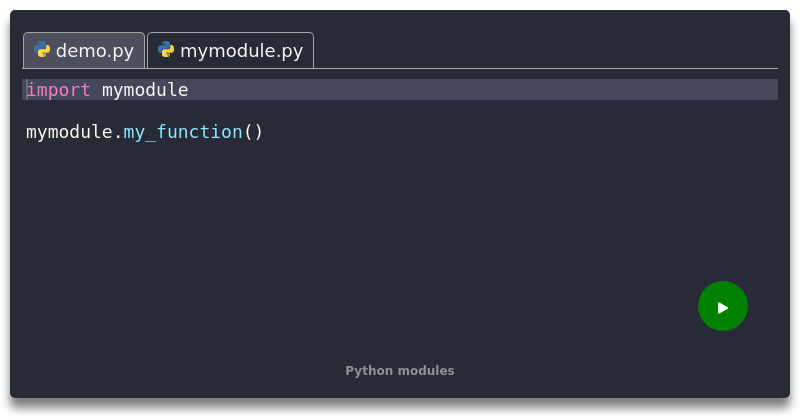Place cursor just after "my_function()"
The width and height of the screenshot is (800, 418).
point(265,132)
